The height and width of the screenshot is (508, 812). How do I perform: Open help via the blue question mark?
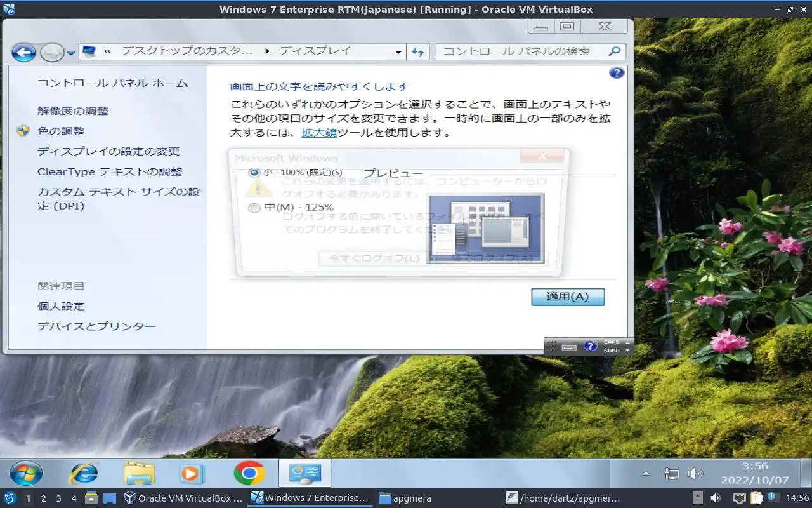pos(617,73)
